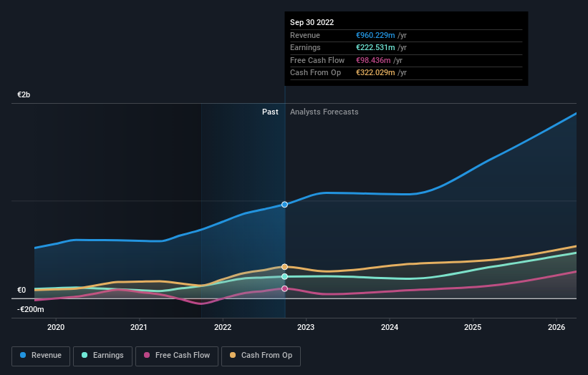
Task: Click the blue Revenue legend dot
Action: [23, 355]
